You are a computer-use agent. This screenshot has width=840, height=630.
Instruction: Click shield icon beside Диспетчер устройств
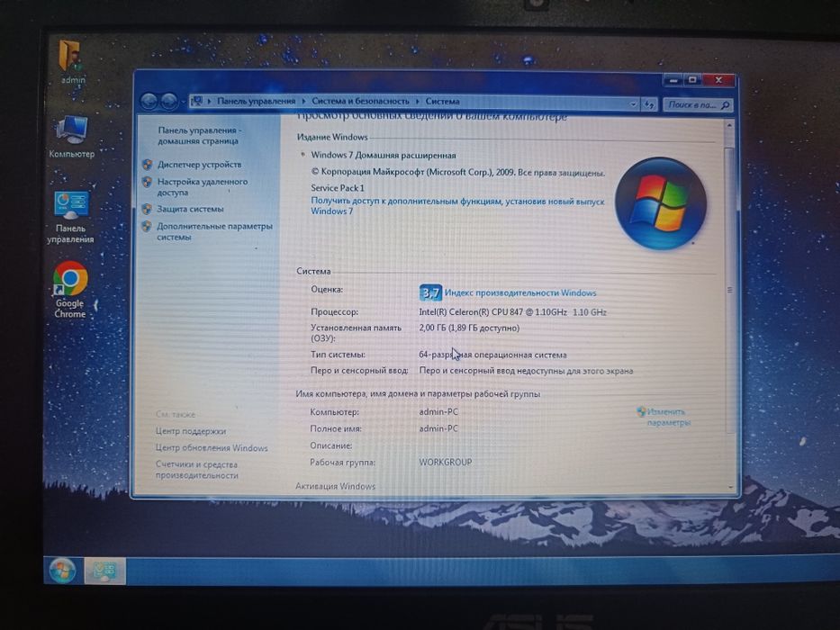pos(148,165)
